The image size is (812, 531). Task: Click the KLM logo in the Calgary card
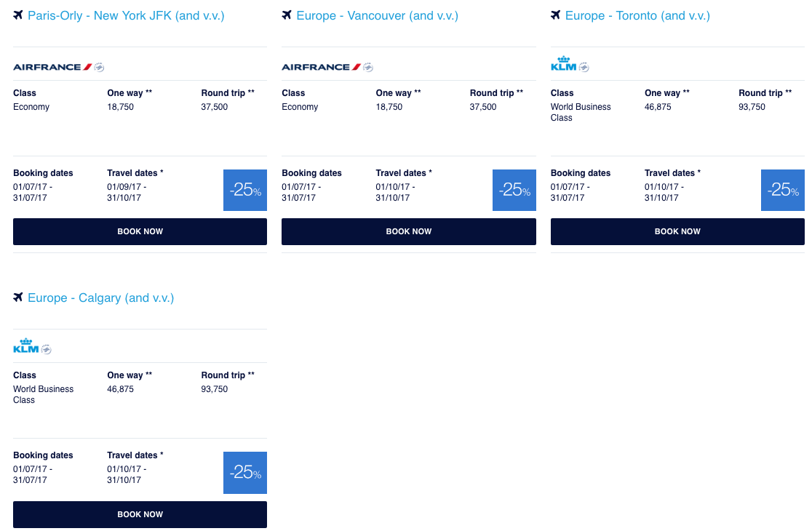(25, 347)
